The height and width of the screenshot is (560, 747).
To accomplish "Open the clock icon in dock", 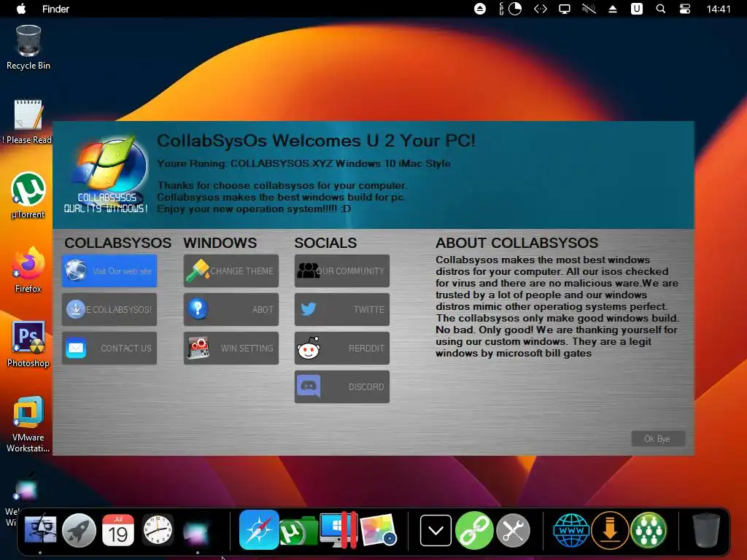I will point(158,530).
